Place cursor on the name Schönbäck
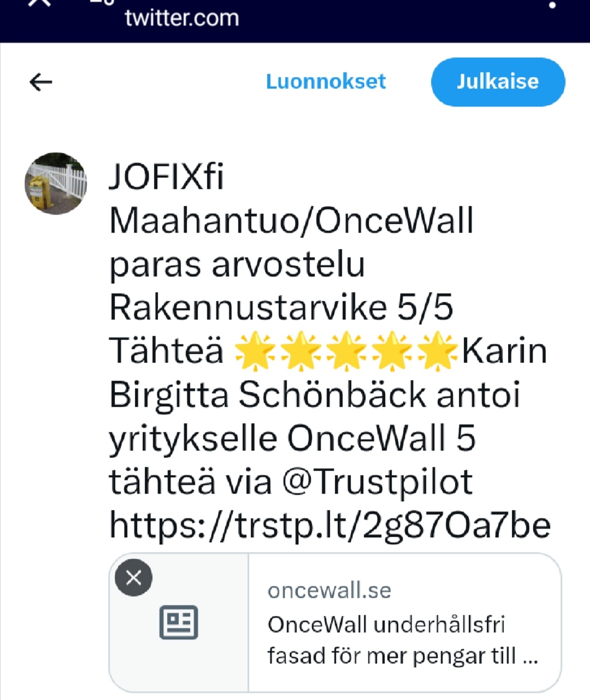Image resolution: width=590 pixels, height=700 pixels. (332, 394)
